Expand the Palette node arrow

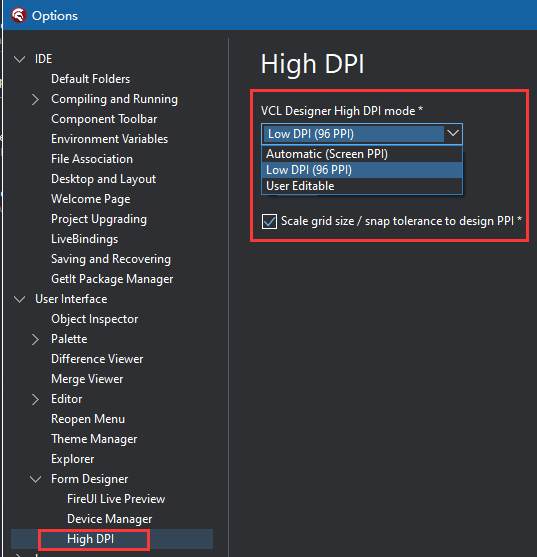(x=35, y=339)
